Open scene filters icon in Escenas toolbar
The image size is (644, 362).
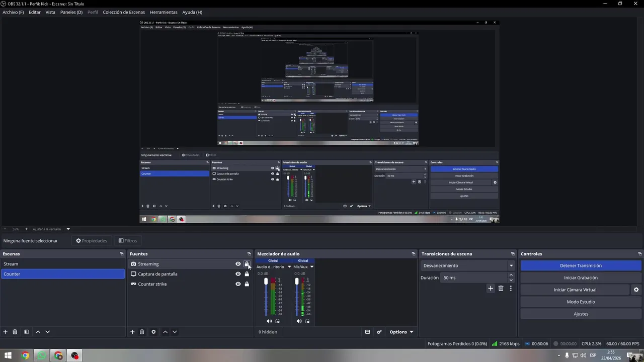26,332
